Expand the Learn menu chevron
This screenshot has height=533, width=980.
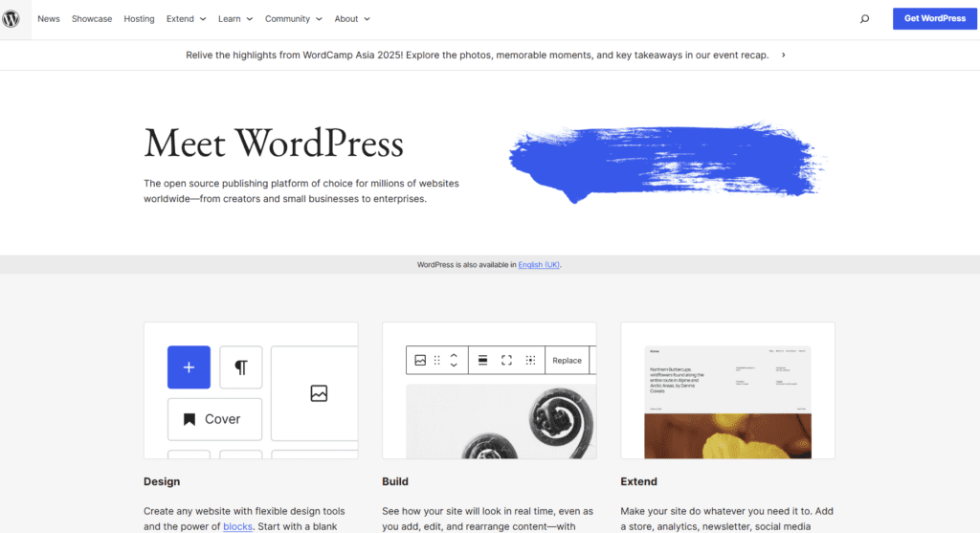click(x=250, y=19)
